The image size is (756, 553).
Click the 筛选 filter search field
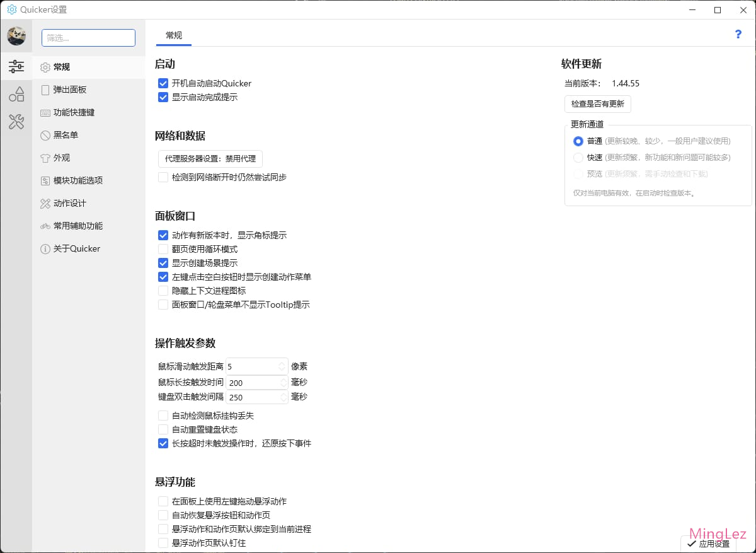[88, 38]
